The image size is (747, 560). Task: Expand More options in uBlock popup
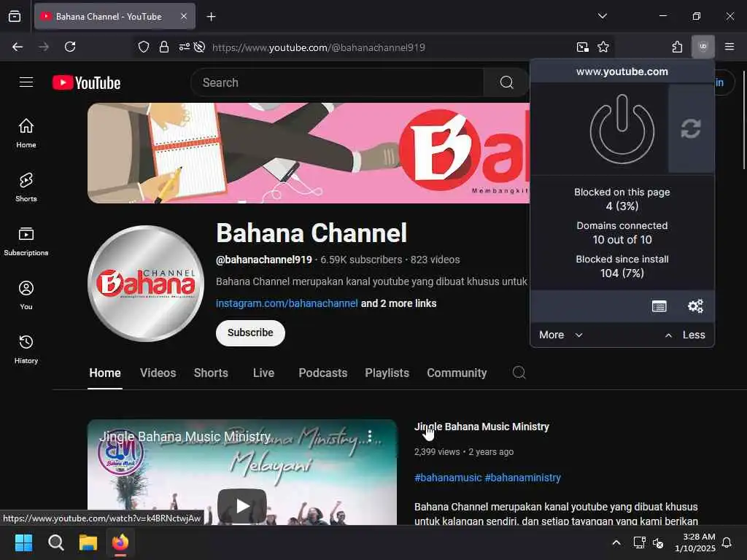point(561,335)
